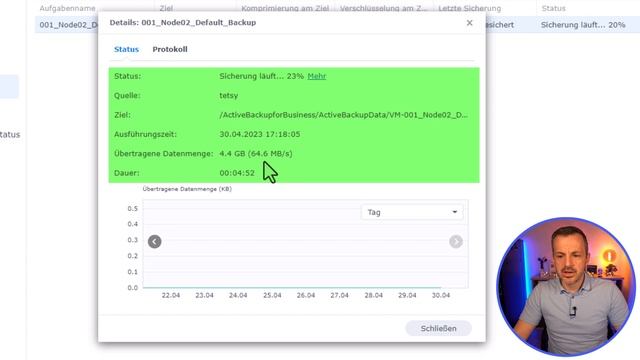The image size is (640, 360).
Task: Click the 30.04 date label on chart
Action: tap(441, 295)
